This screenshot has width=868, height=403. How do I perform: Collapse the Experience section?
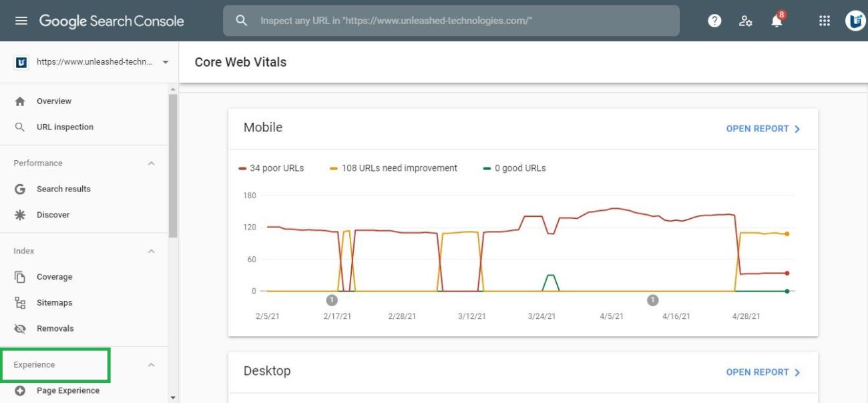(151, 365)
